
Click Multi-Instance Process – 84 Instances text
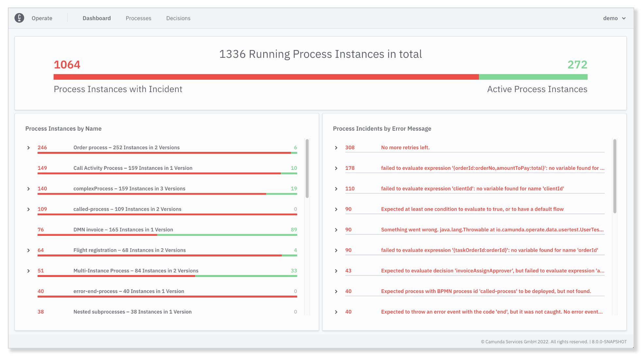(x=136, y=270)
